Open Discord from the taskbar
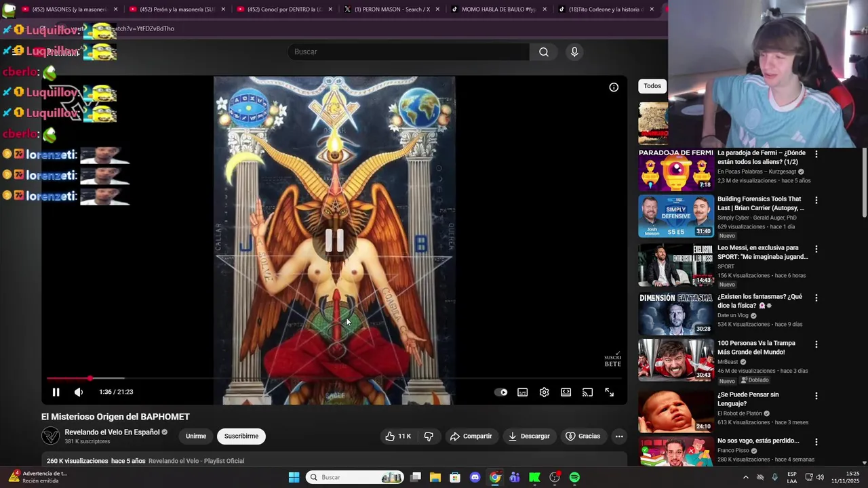The height and width of the screenshot is (488, 868). pos(475,477)
